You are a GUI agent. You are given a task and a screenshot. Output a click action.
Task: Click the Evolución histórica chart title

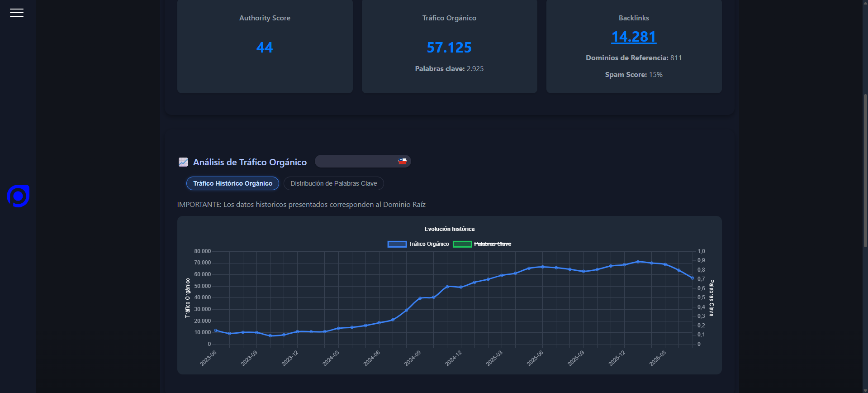450,229
